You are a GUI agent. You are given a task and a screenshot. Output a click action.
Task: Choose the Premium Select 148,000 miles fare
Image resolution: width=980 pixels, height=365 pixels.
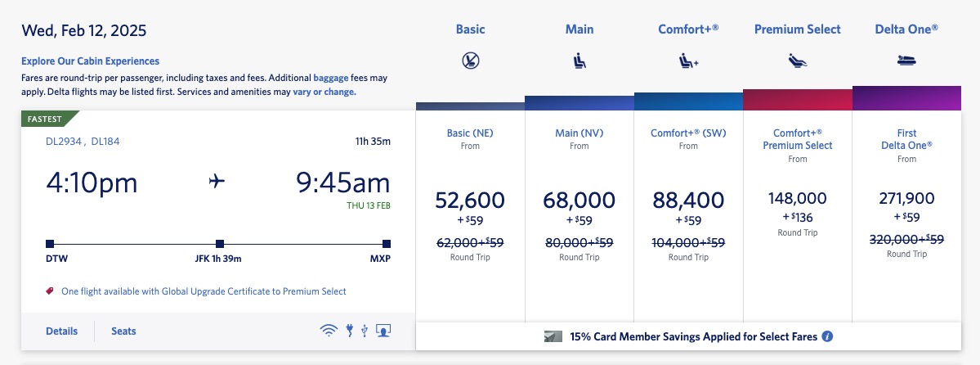(797, 199)
